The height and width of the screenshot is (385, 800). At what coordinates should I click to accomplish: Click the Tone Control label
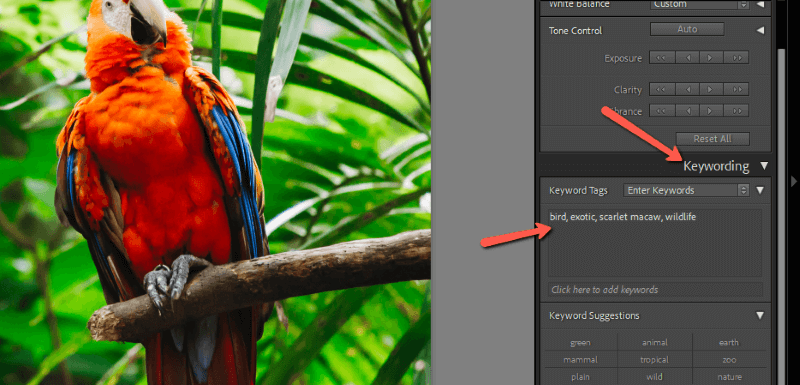[576, 31]
